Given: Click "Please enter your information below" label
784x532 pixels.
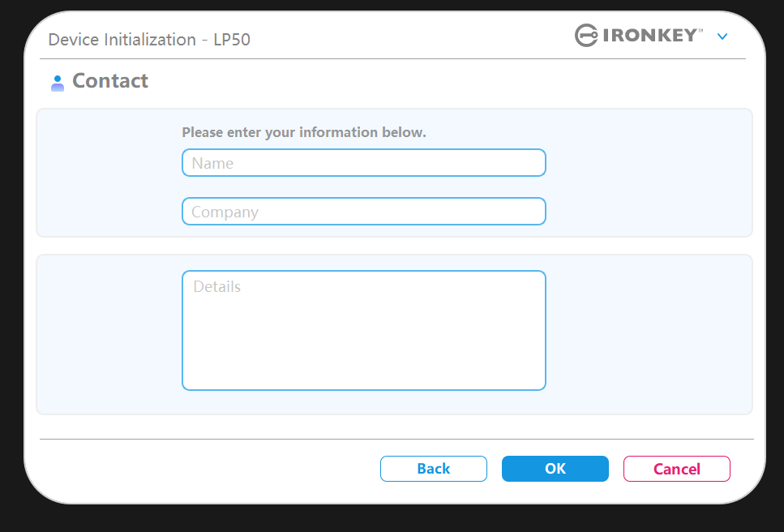Looking at the screenshot, I should click(x=304, y=132).
